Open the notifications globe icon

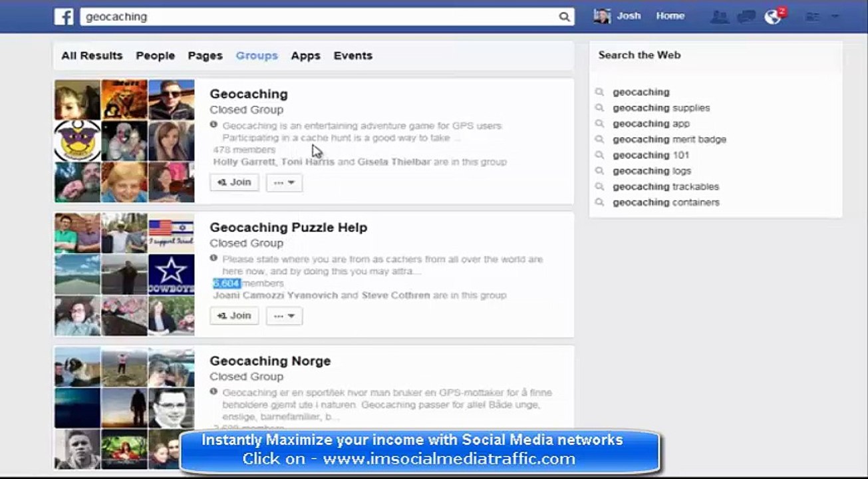773,17
